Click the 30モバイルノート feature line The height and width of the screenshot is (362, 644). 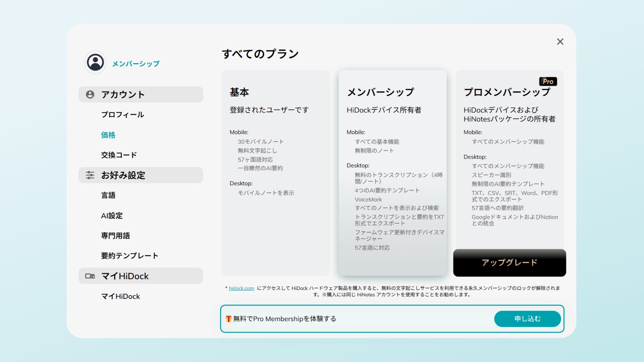pos(261,142)
